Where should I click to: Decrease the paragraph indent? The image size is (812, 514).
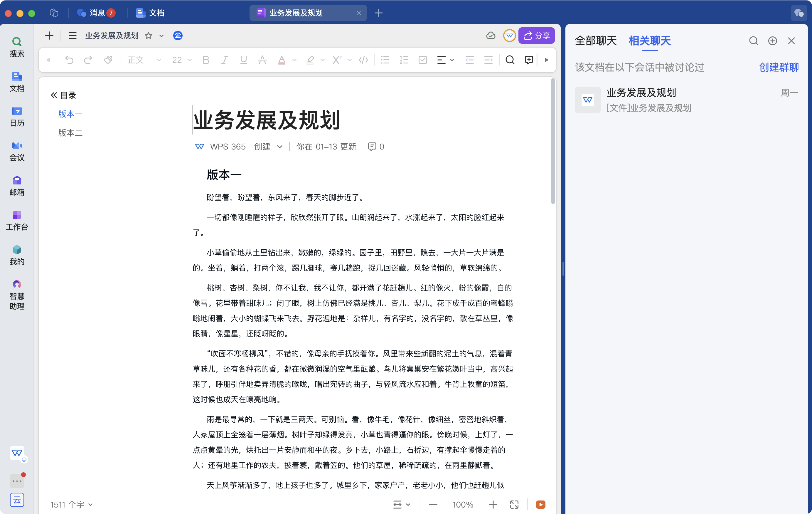[x=469, y=60]
